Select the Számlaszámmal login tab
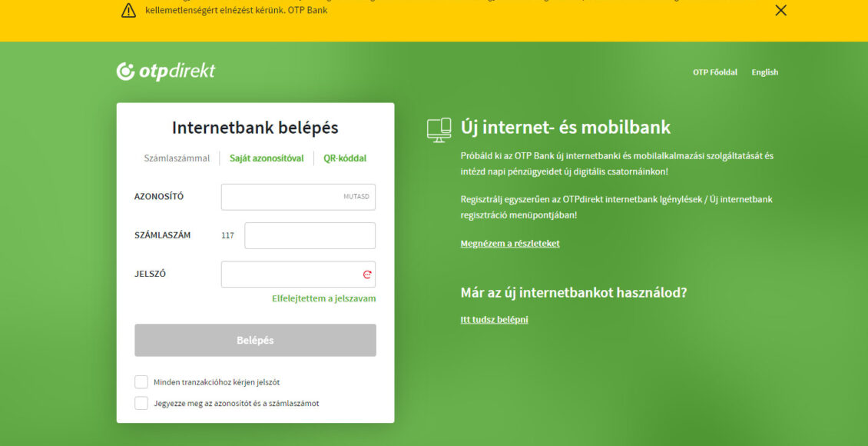The image size is (868, 446). coord(177,158)
